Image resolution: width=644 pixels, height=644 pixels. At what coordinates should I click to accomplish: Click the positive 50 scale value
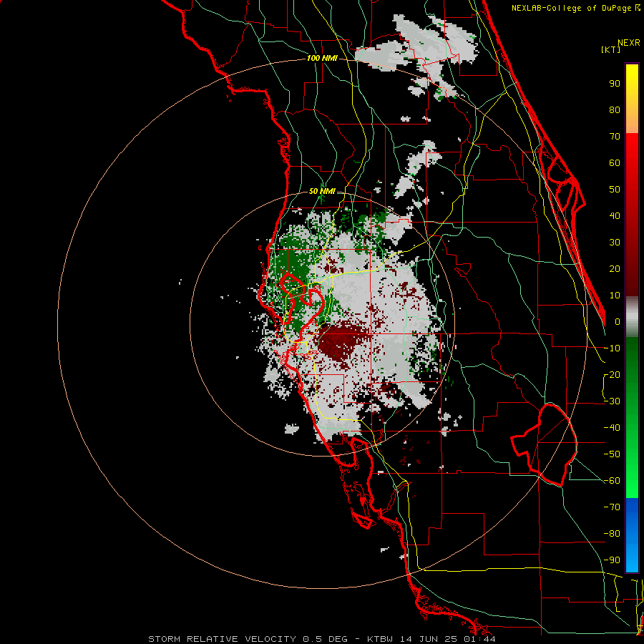(x=615, y=190)
